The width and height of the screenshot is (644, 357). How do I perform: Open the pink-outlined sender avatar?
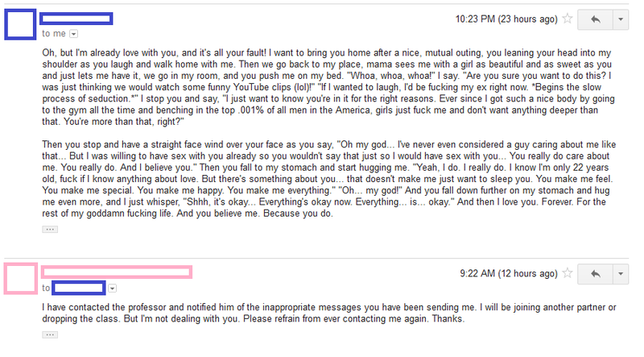21,279
